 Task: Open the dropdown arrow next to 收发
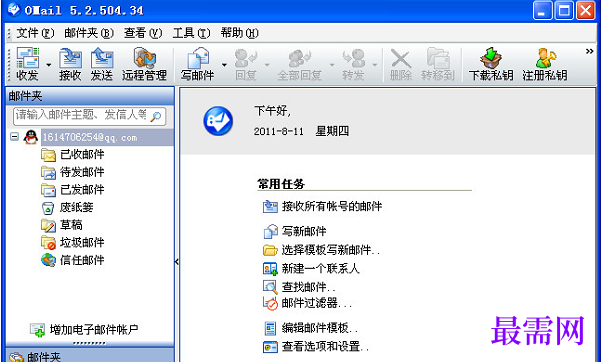48,65
